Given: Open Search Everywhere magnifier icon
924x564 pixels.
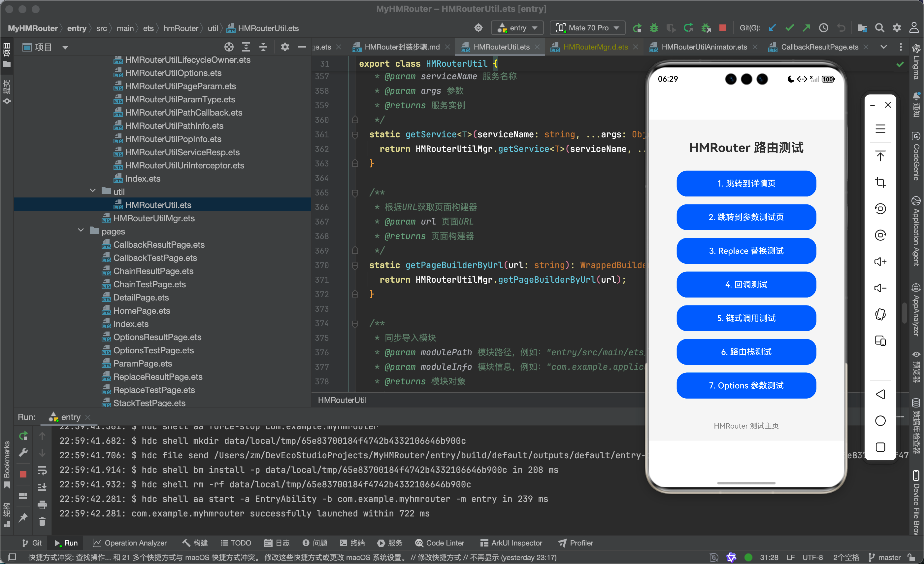Looking at the screenshot, I should [879, 28].
